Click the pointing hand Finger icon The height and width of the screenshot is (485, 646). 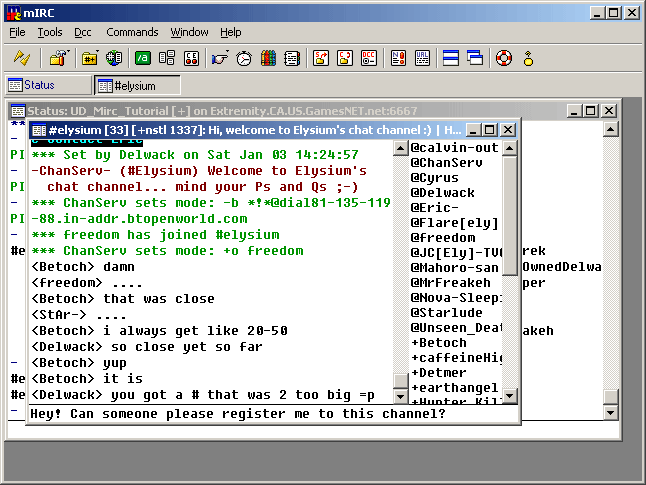point(220,58)
